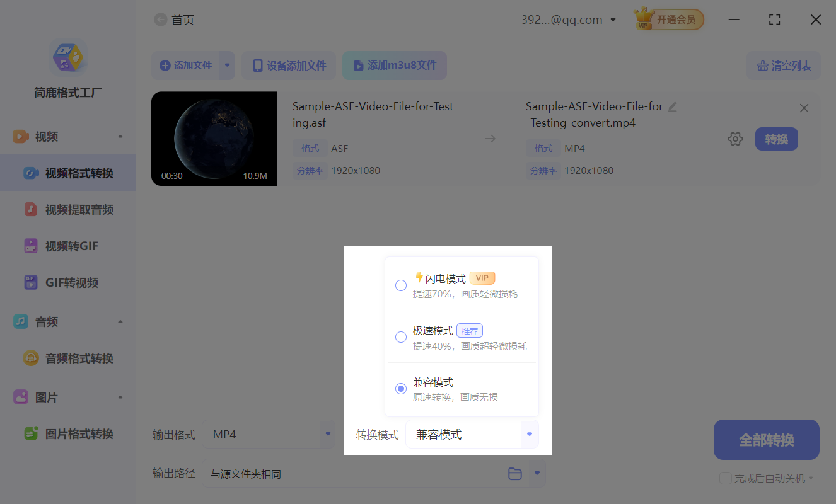Viewport: 836px width, 504px height.
Task: Switch to 添加m3u8文件 option
Action: pyautogui.click(x=395, y=66)
